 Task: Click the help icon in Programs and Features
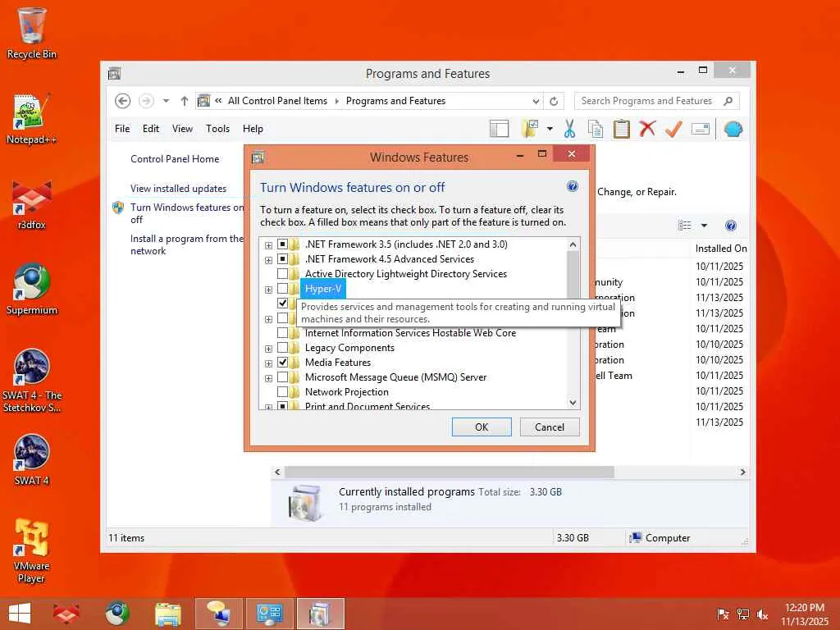731,226
